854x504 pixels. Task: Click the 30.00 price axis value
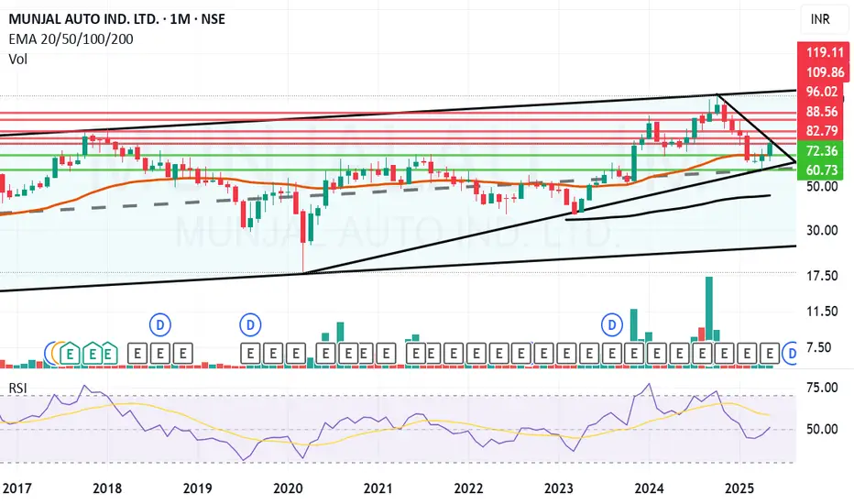[x=822, y=231]
